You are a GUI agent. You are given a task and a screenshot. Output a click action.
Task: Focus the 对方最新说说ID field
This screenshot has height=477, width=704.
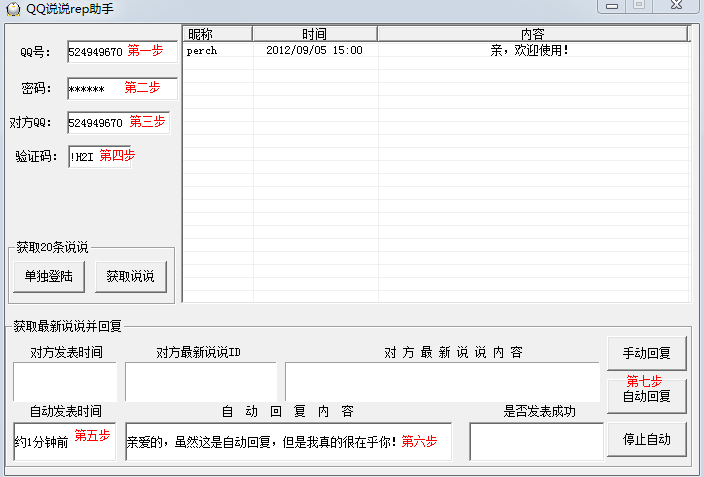tap(200, 381)
